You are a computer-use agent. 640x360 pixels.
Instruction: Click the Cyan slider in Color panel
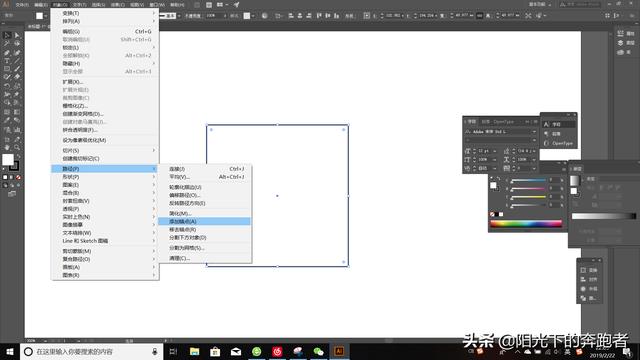tap(528, 180)
